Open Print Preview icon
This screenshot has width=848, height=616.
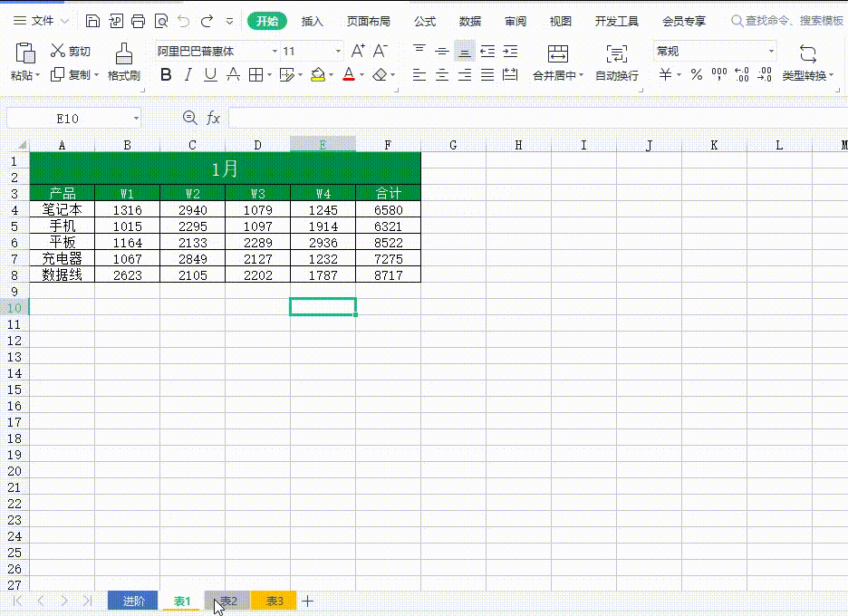[x=161, y=21]
